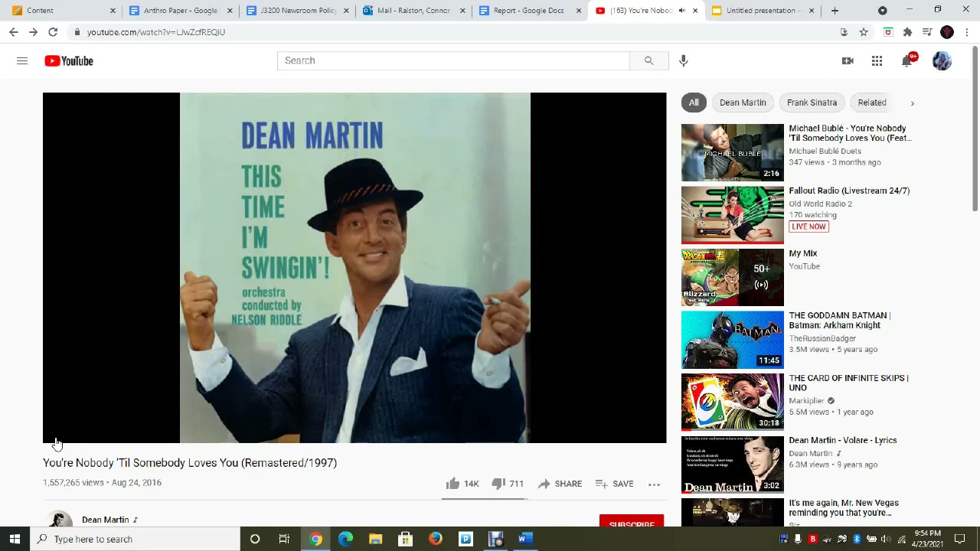Open Fallout Radio Livestream 24/7 title
The height and width of the screenshot is (551, 980).
coord(849,191)
